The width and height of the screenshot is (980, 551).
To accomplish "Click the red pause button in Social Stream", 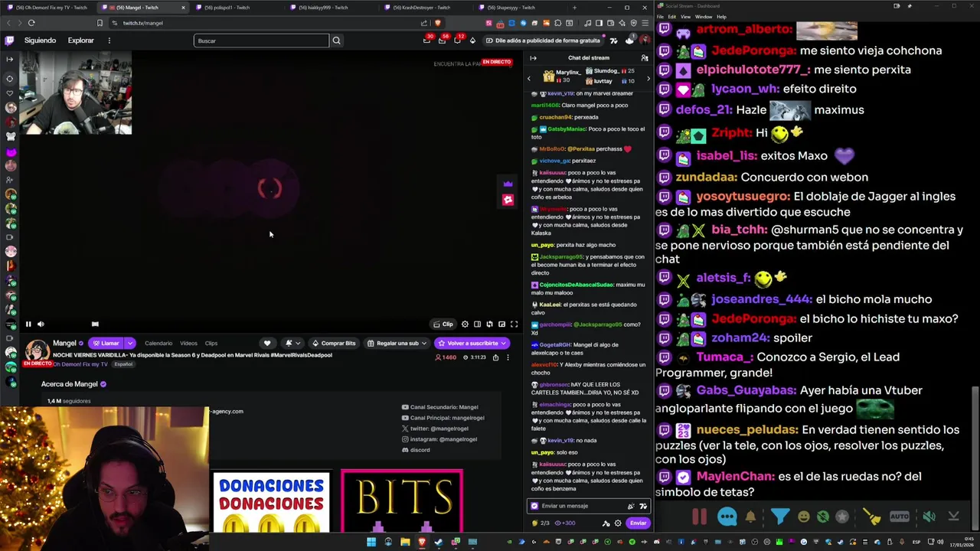I will tap(700, 517).
